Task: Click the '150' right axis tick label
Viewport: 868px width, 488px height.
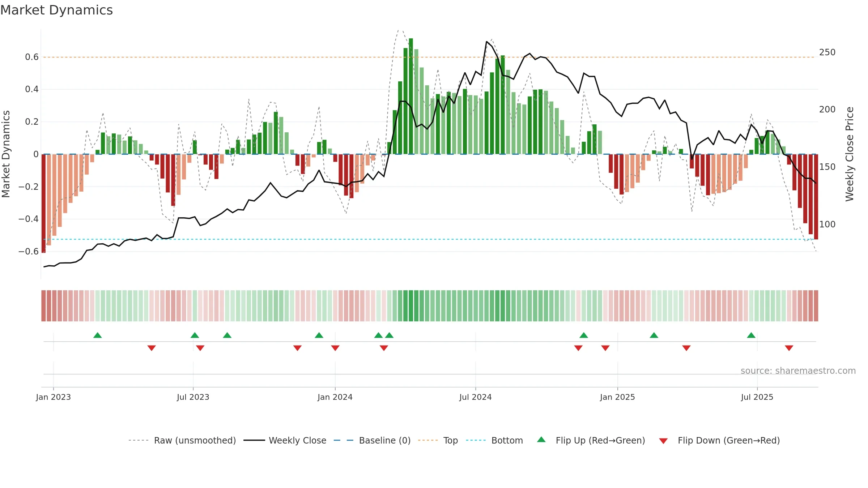Action: 827,167
